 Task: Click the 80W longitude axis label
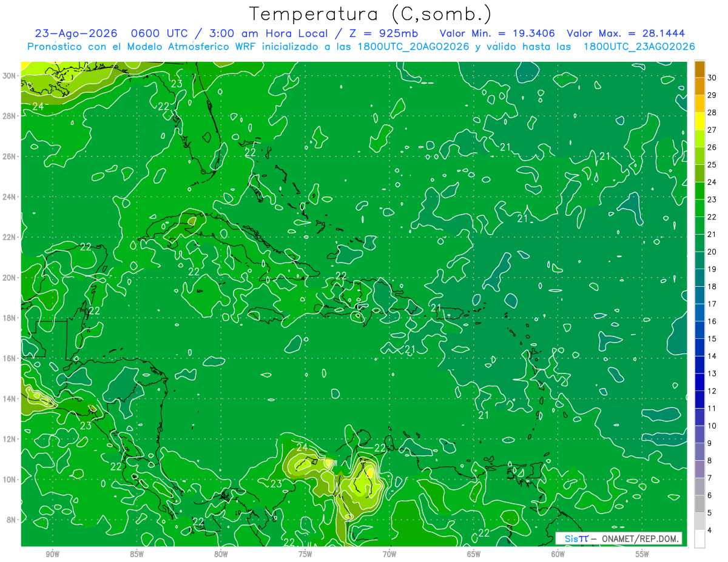[221, 554]
